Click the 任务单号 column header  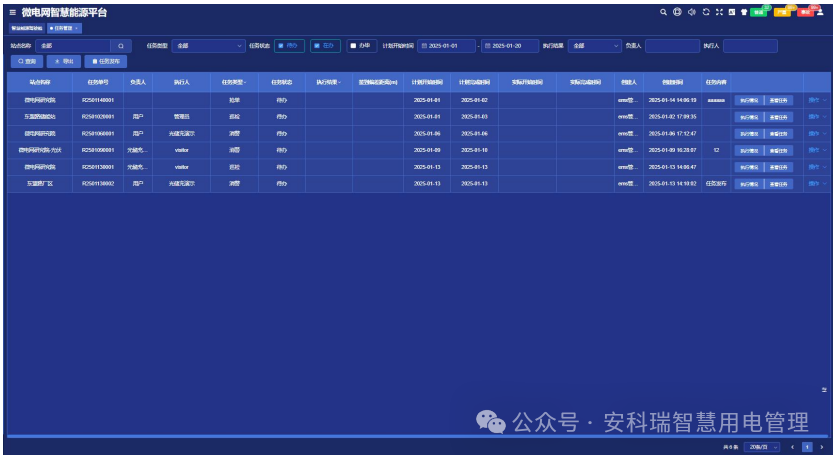click(98, 83)
